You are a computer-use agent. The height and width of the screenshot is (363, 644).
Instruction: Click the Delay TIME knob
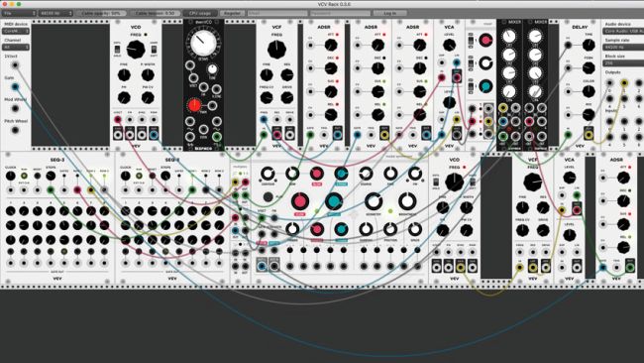[589, 45]
